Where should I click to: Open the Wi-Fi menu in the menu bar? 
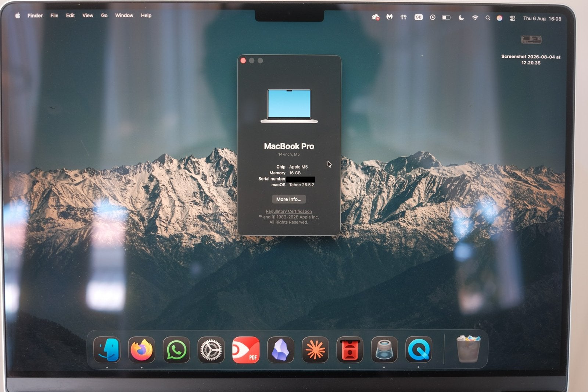[x=475, y=18]
